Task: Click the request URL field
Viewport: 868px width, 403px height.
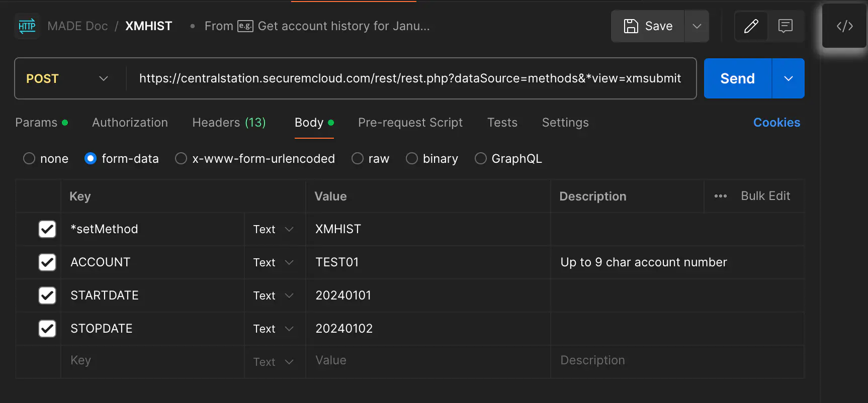Action: tap(410, 78)
